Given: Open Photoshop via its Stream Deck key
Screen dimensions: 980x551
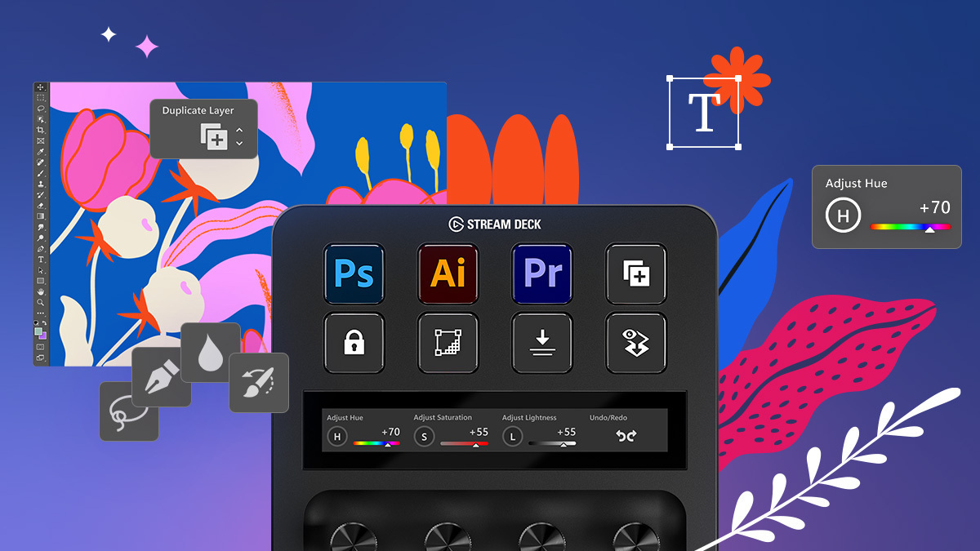Looking at the screenshot, I should pos(354,274).
